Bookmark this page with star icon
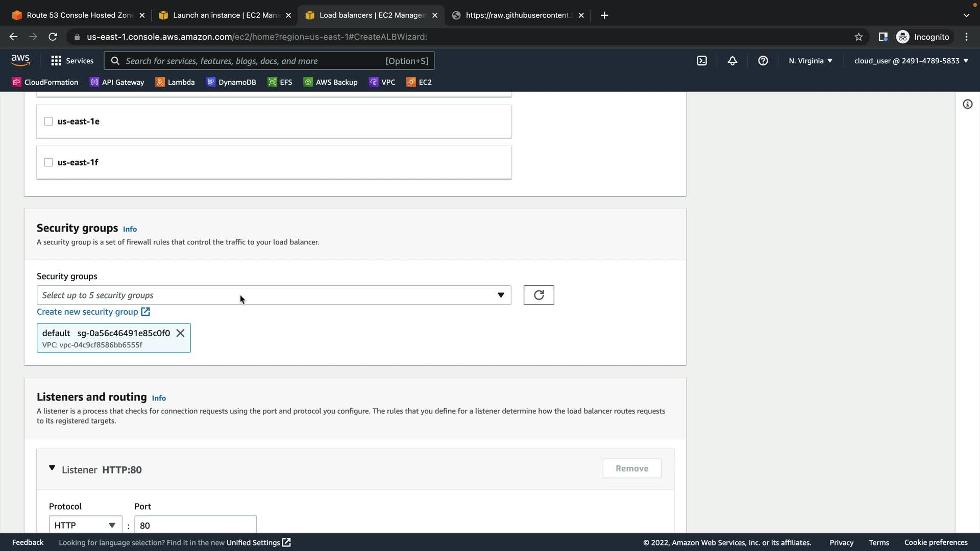This screenshot has width=980, height=551. click(859, 37)
